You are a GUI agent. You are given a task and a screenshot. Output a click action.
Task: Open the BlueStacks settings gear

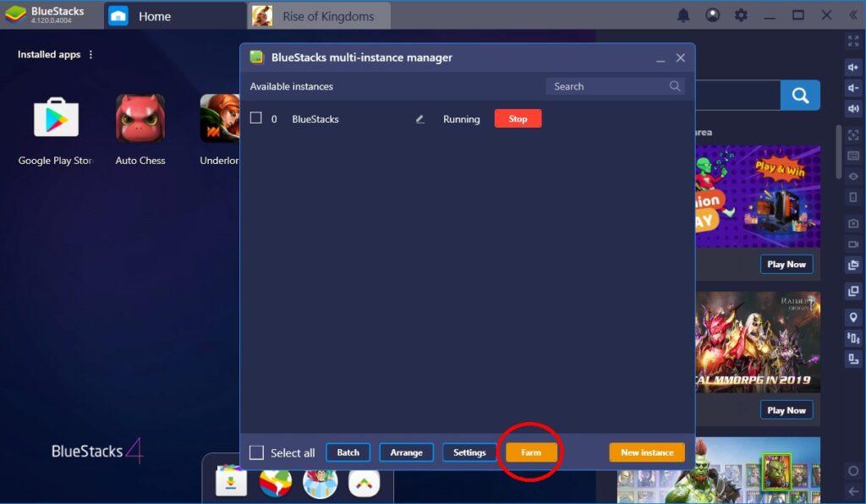point(741,15)
